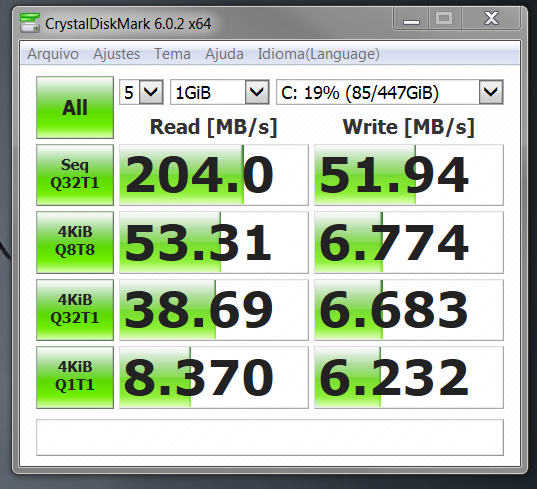This screenshot has height=489, width=537.
Task: Start the 4KiB Q1T1 test
Action: point(75,377)
